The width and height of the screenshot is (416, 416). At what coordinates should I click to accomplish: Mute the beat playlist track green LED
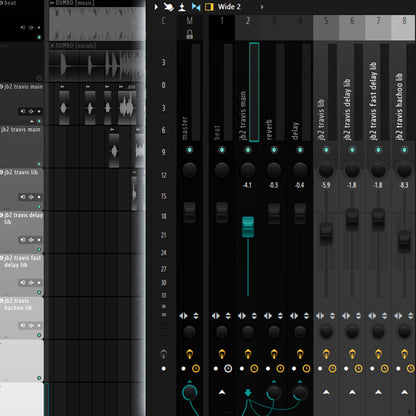coord(39,37)
